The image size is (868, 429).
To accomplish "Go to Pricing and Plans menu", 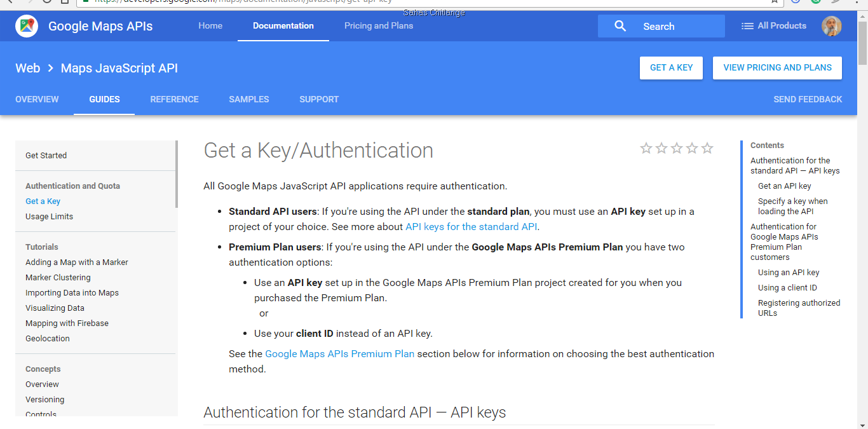I will (x=379, y=26).
